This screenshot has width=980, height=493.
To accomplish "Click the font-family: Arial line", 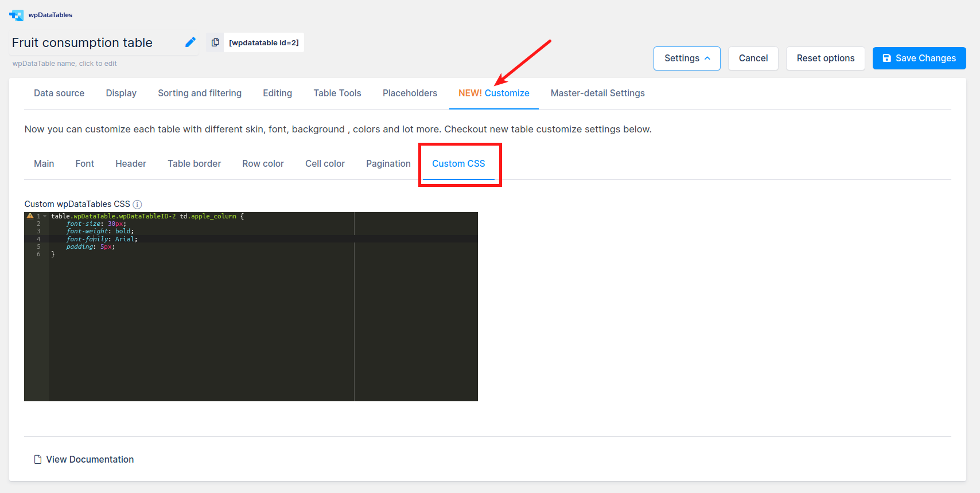I will pos(102,239).
